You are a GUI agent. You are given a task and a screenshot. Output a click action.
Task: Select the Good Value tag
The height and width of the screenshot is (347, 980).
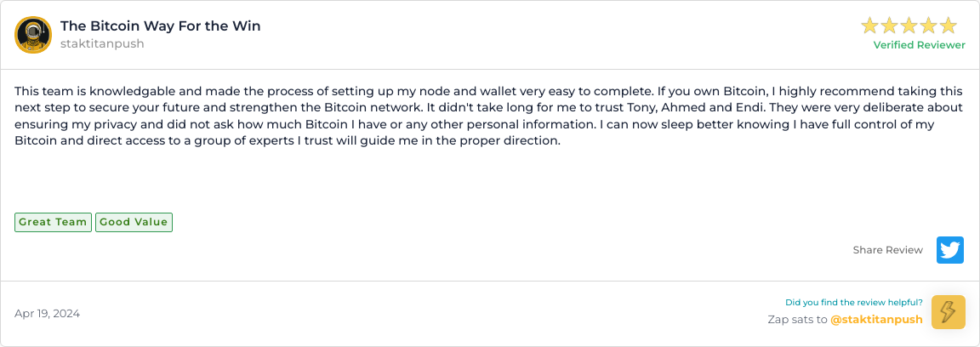tap(134, 222)
